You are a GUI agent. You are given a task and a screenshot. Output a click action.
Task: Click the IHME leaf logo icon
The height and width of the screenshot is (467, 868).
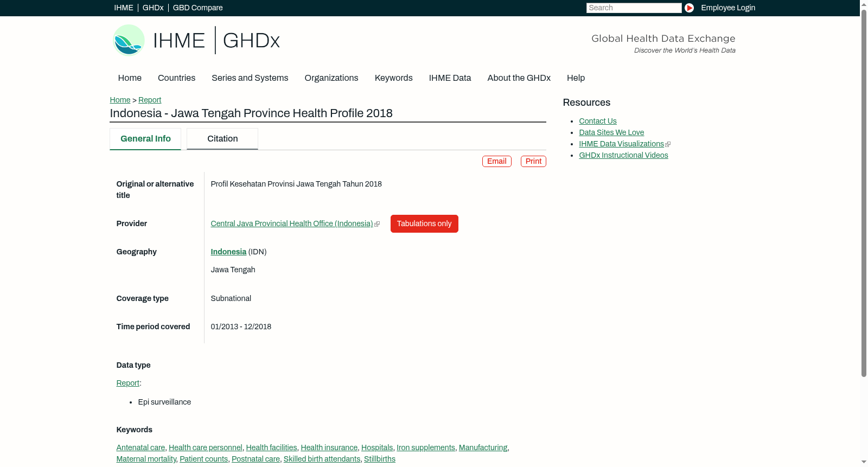tap(129, 40)
